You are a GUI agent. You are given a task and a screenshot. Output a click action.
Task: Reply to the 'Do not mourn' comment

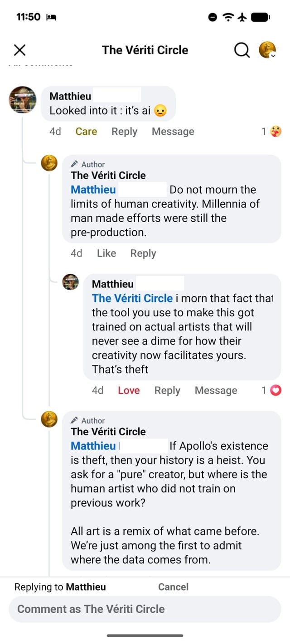pos(143,253)
